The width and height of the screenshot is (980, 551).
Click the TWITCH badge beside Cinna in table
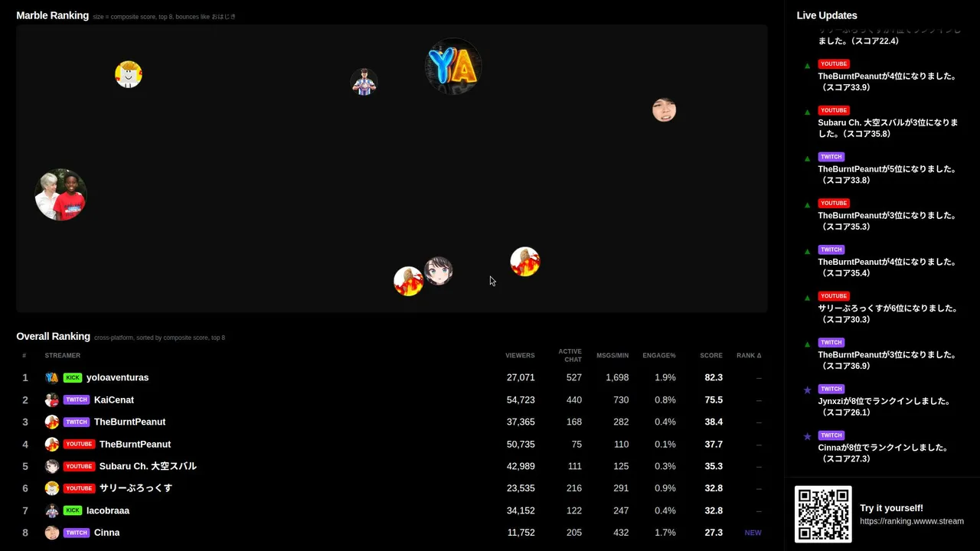[x=77, y=533]
